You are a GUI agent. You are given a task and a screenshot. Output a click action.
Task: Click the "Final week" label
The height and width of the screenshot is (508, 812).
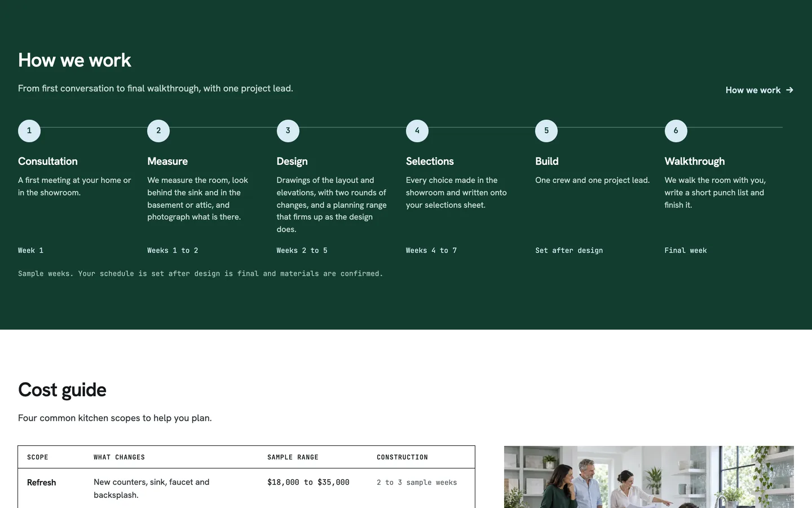click(686, 251)
